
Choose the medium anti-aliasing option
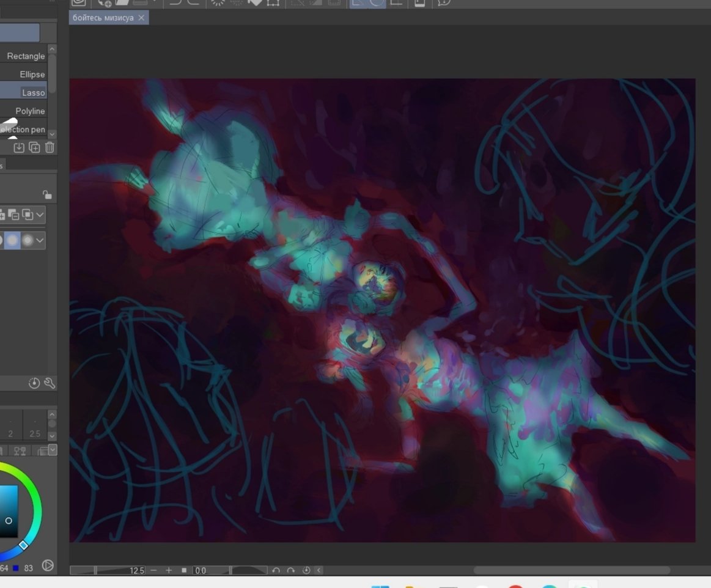(13, 240)
